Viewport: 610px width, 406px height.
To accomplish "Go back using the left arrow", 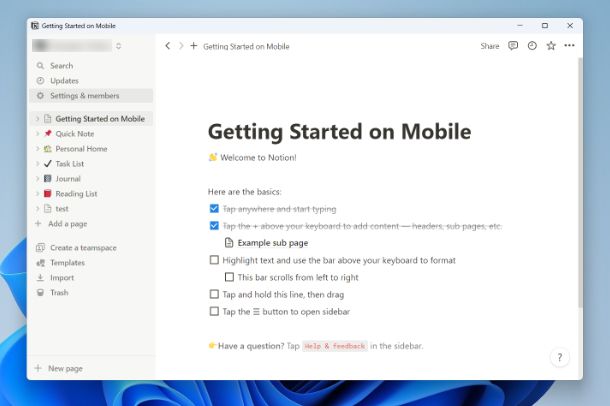I will pyautogui.click(x=168, y=46).
